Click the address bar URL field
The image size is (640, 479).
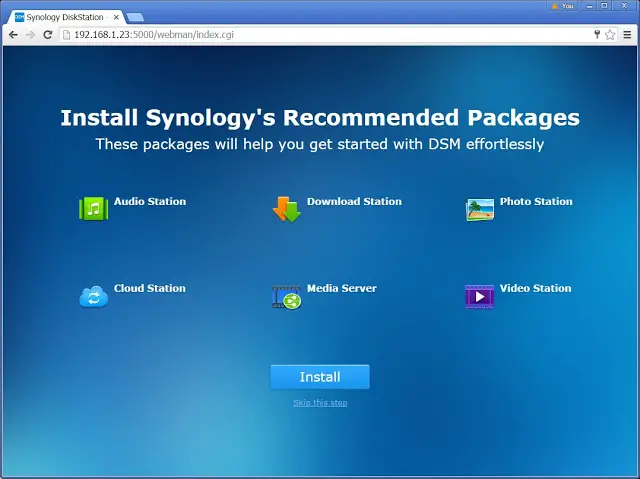327,35
